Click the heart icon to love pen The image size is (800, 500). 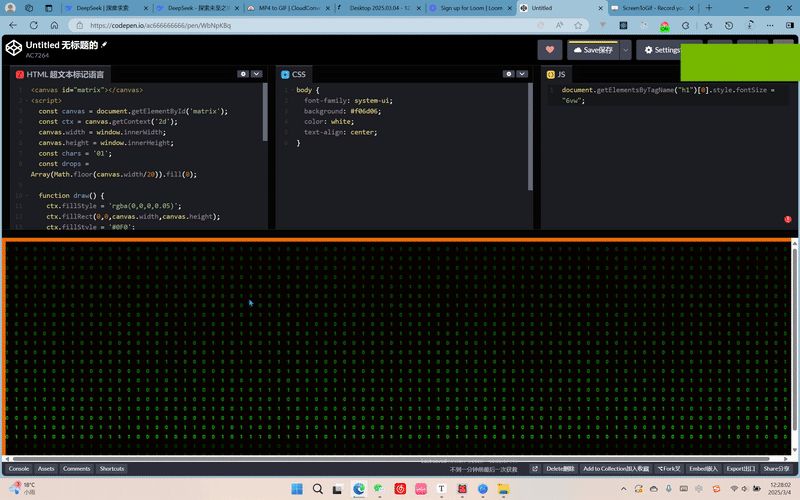coord(549,49)
